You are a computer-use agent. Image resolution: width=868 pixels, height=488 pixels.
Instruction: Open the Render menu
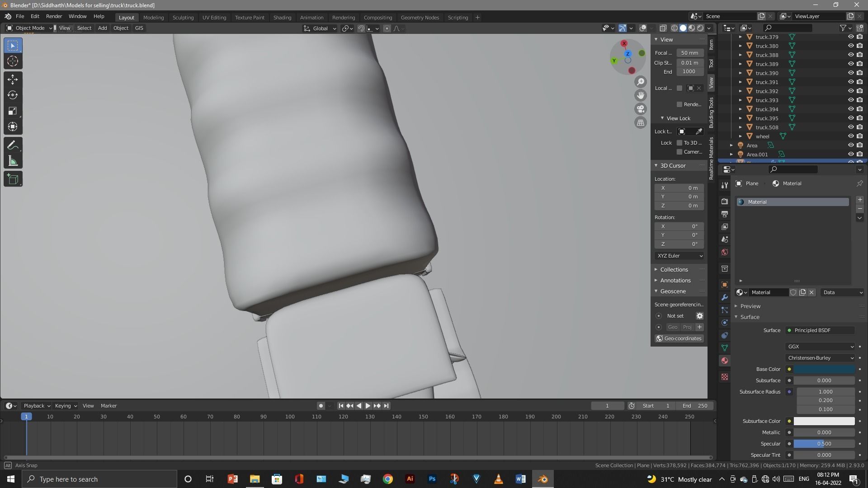(x=54, y=16)
